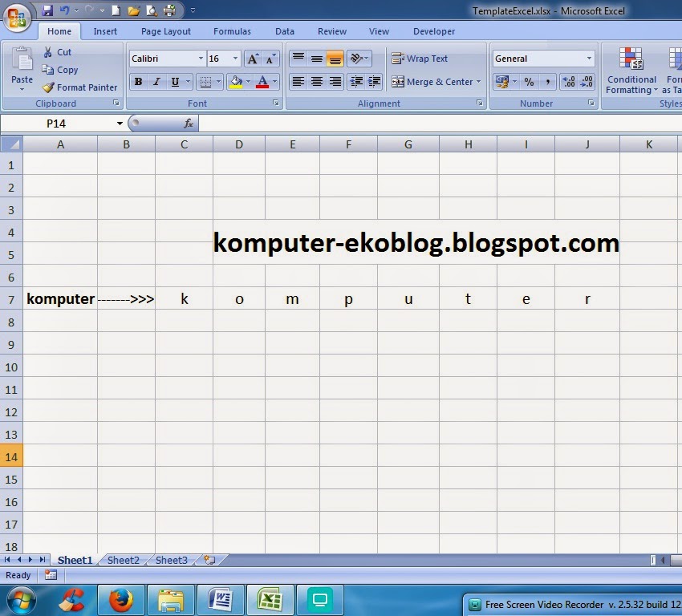The width and height of the screenshot is (682, 616).
Task: Increase font size with Grow Font
Action: coord(252,59)
